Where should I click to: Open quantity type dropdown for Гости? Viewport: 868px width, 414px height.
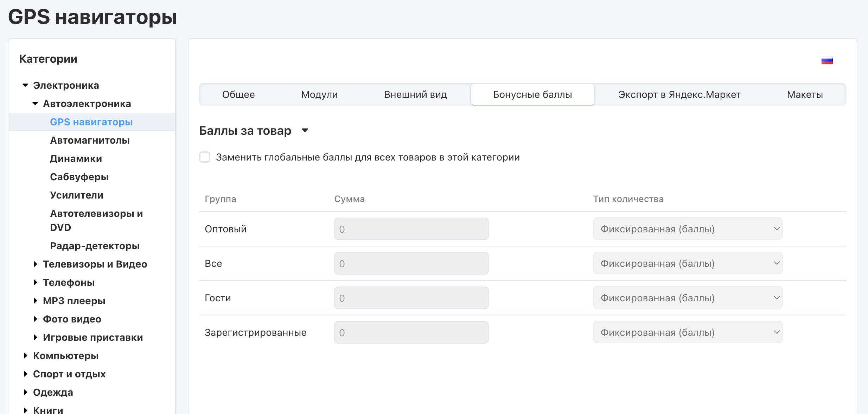[x=688, y=298]
